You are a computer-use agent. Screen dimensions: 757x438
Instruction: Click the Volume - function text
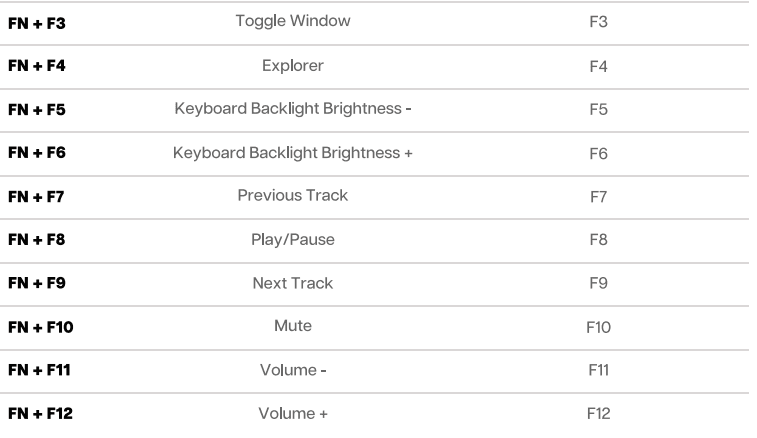tap(293, 371)
